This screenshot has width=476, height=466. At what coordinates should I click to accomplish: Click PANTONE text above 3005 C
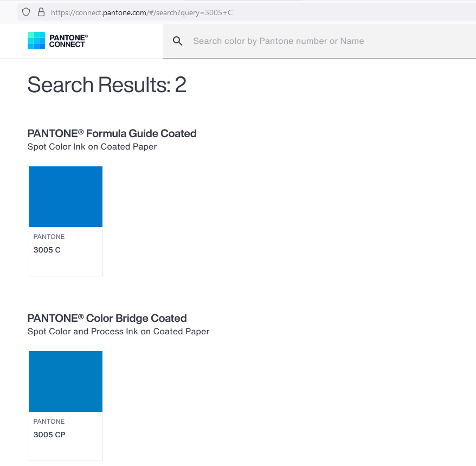point(49,237)
